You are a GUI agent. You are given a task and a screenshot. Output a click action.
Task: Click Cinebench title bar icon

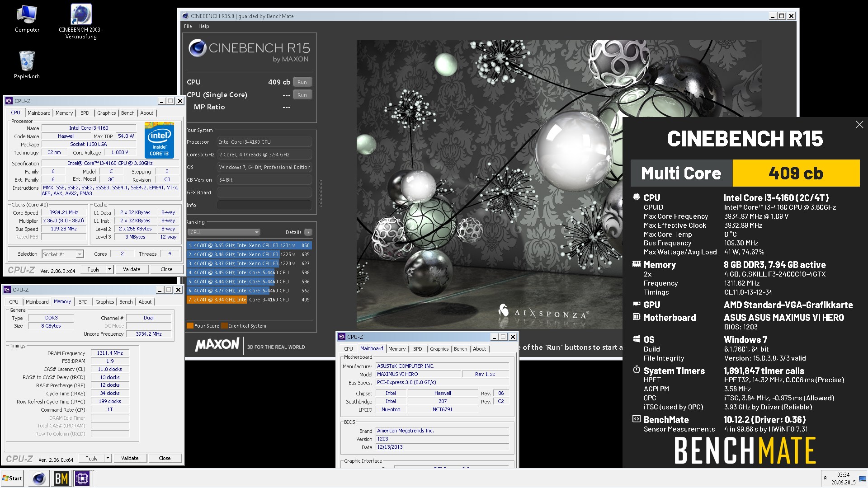coord(185,16)
